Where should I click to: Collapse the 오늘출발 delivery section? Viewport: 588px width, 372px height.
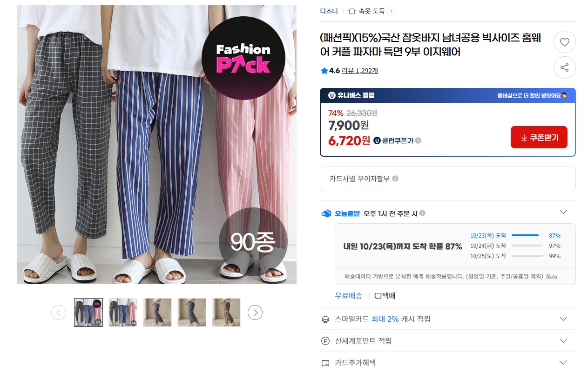[x=563, y=212]
